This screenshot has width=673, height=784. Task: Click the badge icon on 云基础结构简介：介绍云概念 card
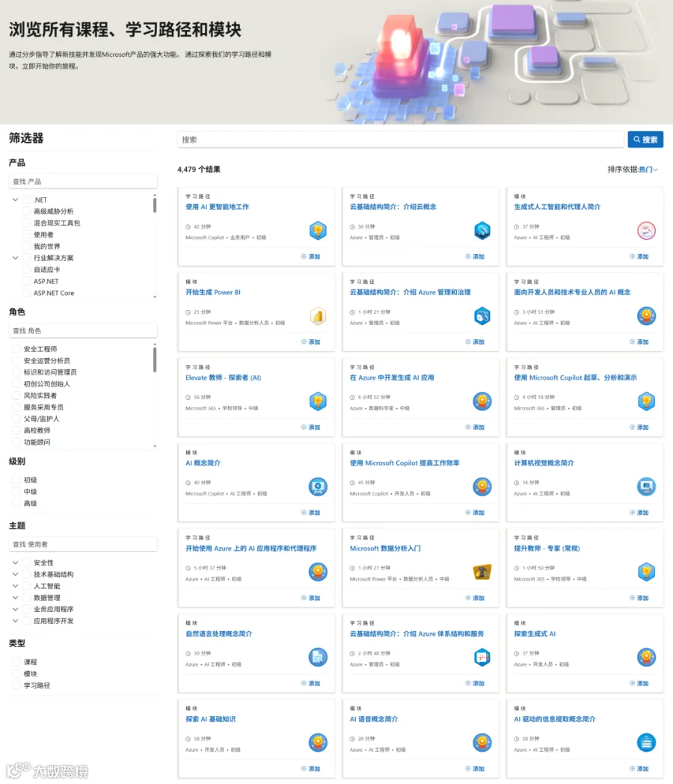point(482,230)
